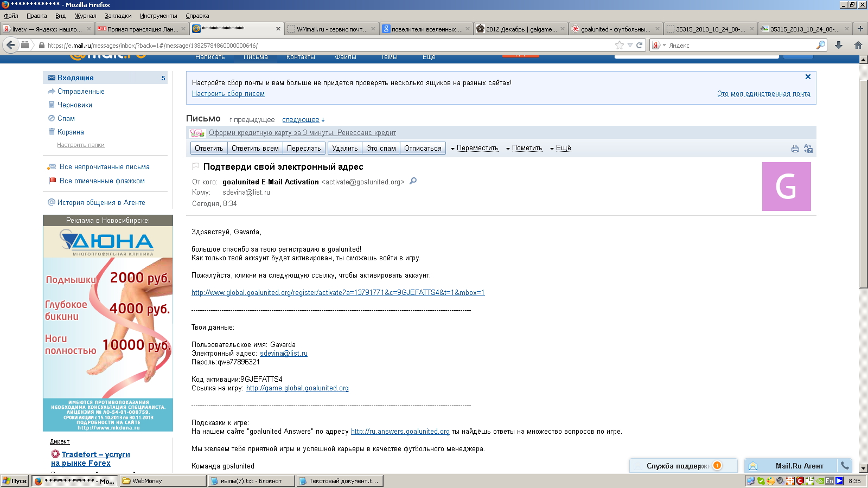Close the WMmail.ru browser tab
This screenshot has height=488, width=868.
373,29
